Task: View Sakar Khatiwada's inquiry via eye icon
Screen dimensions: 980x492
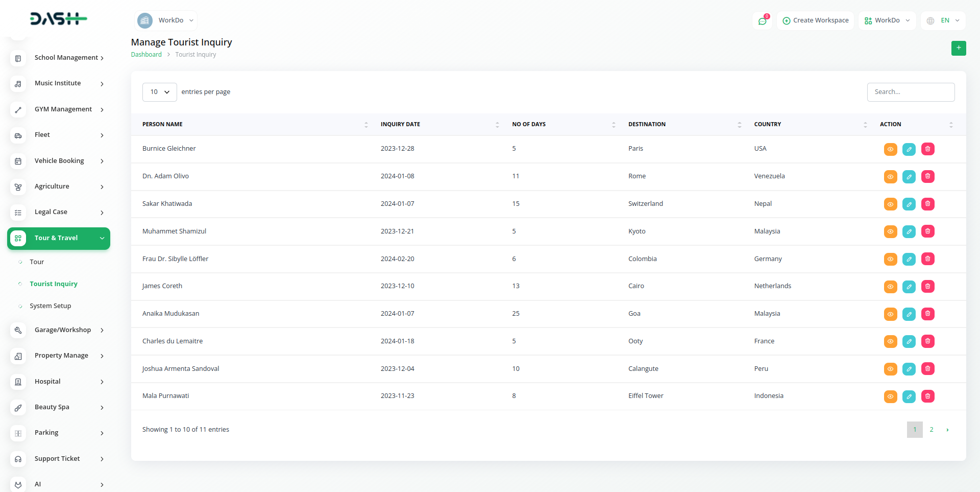Action: click(x=890, y=204)
